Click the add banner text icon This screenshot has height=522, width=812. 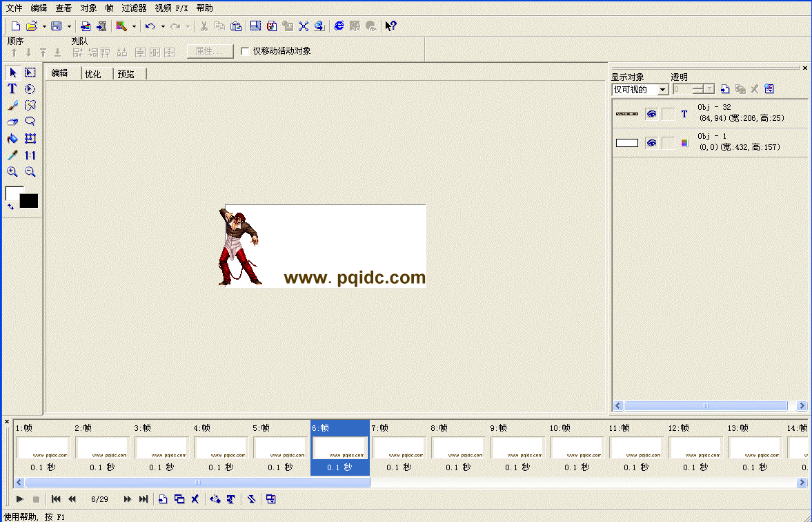click(x=231, y=499)
